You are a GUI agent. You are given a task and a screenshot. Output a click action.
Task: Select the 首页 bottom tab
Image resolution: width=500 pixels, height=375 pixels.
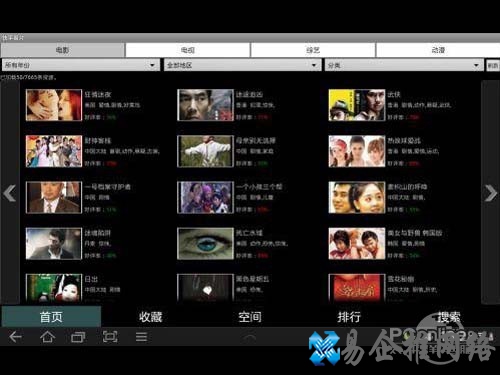51,317
